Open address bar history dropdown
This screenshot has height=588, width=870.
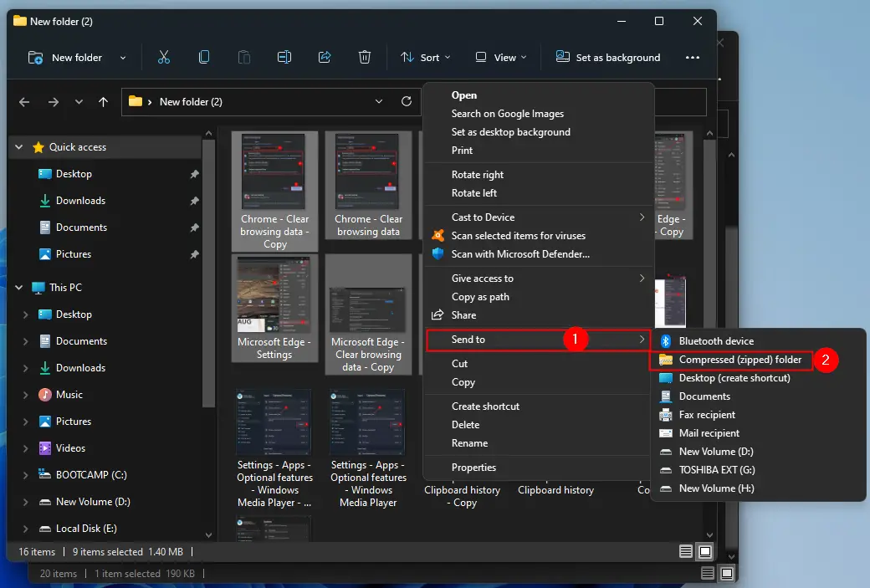378,101
